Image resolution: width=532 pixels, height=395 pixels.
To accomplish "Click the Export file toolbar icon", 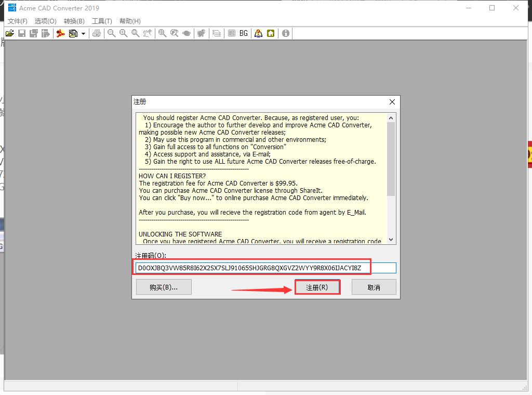I will click(46, 33).
